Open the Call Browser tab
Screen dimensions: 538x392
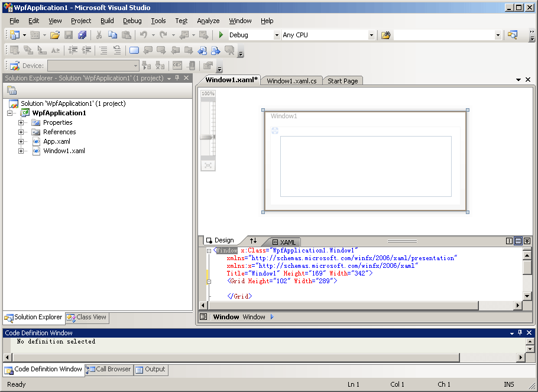tap(109, 370)
